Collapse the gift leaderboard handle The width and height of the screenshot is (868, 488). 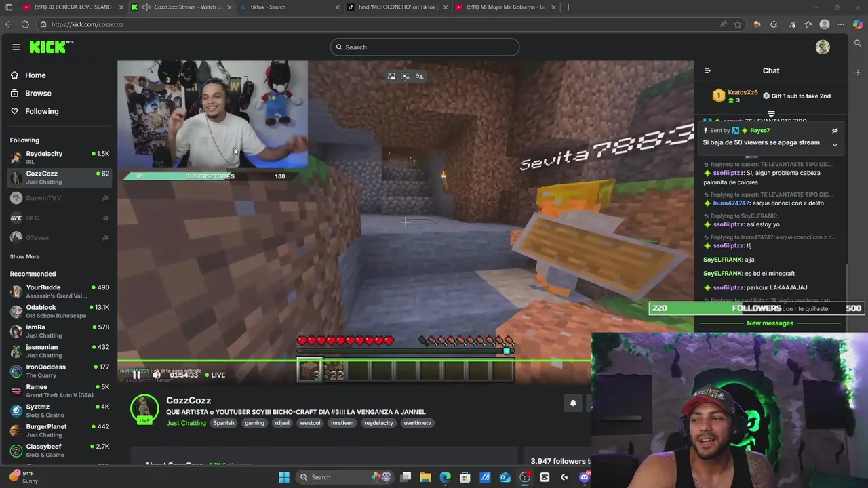pyautogui.click(x=771, y=114)
